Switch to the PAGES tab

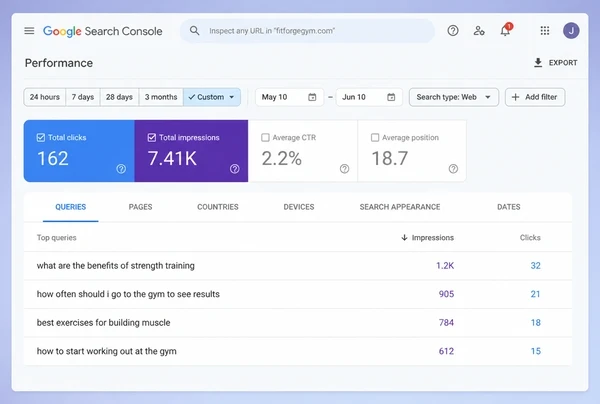140,207
